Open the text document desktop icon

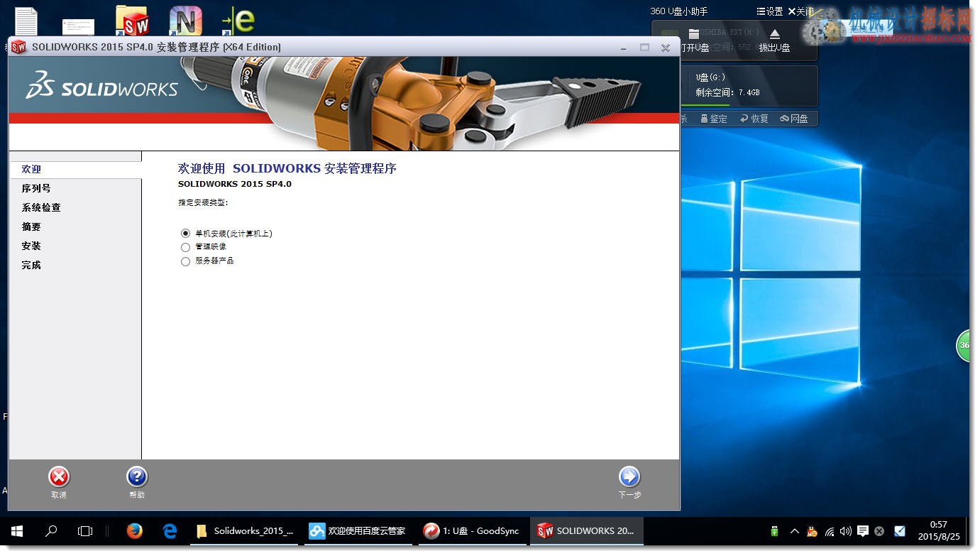pyautogui.click(x=26, y=21)
